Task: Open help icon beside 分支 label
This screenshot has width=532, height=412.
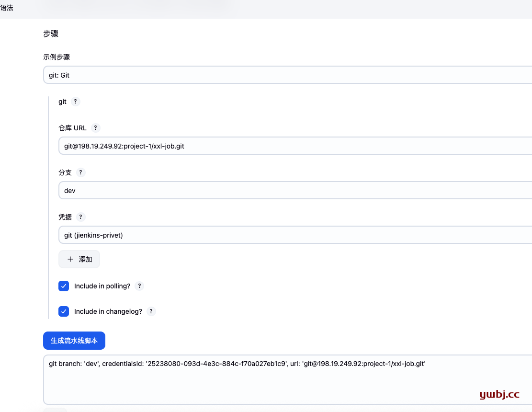Action: coord(80,172)
